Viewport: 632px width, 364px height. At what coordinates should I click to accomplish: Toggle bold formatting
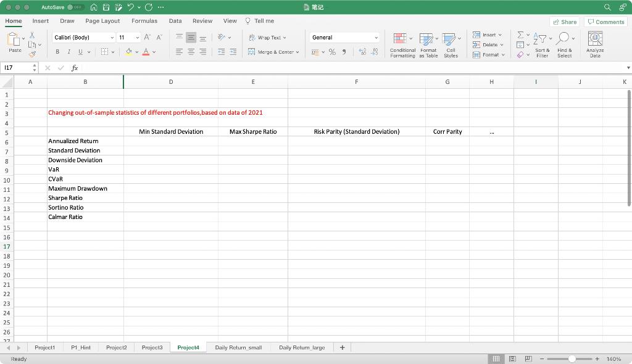[57, 52]
